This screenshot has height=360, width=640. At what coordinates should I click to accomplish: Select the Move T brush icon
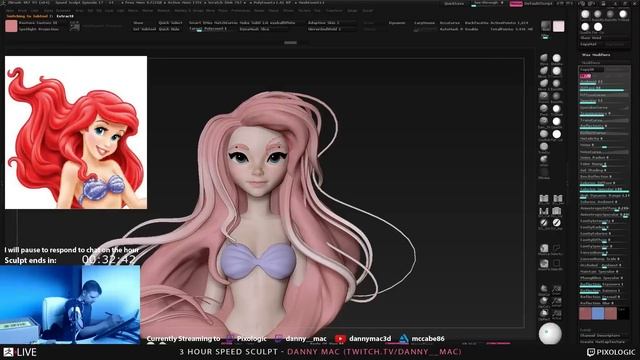(x=544, y=71)
